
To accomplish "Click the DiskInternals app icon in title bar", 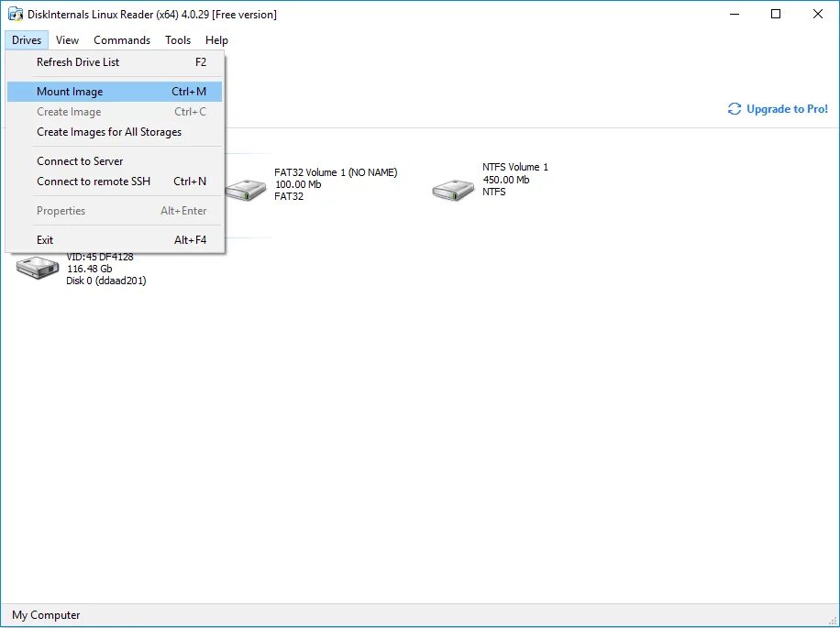I will tap(16, 15).
